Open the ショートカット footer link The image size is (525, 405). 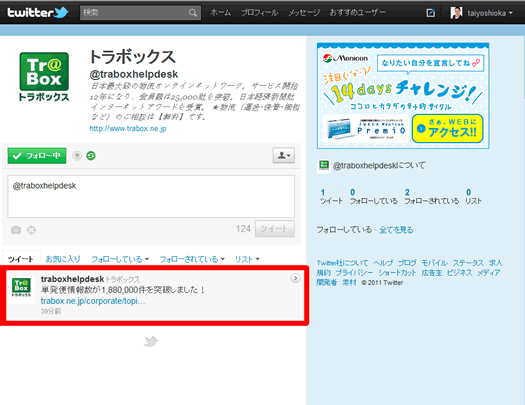[x=397, y=273]
